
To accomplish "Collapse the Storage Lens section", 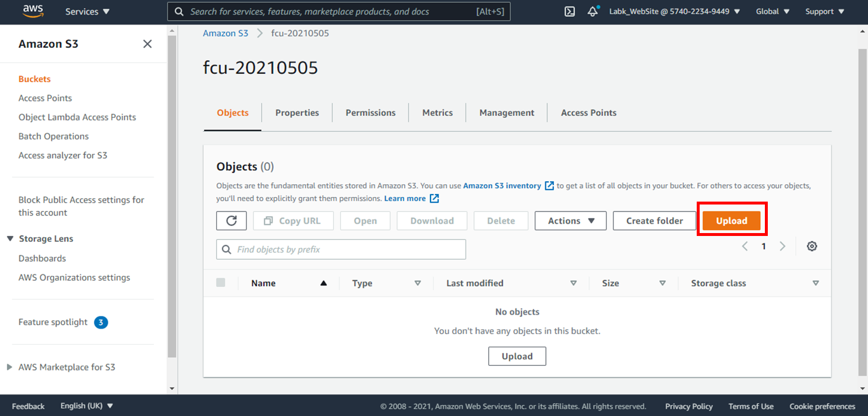I will click(x=10, y=239).
